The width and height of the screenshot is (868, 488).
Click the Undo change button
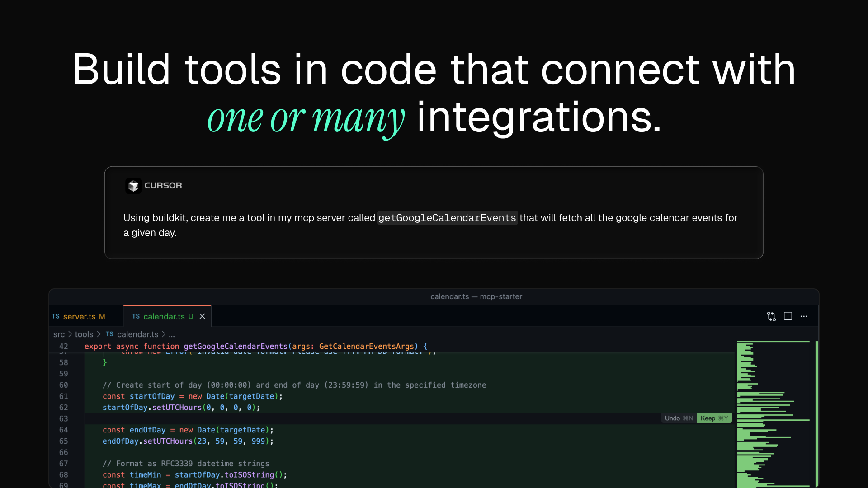678,418
